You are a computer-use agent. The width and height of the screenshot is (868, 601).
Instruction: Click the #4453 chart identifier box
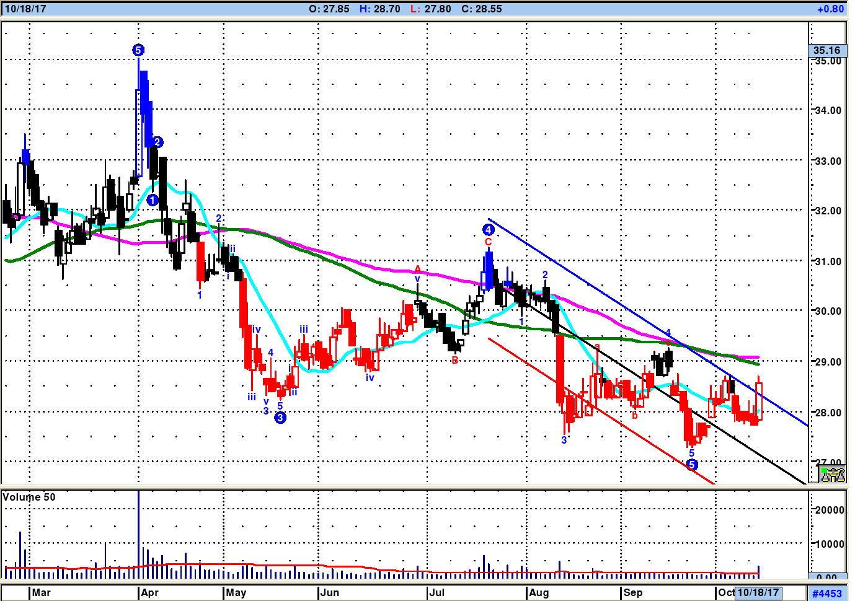827,594
